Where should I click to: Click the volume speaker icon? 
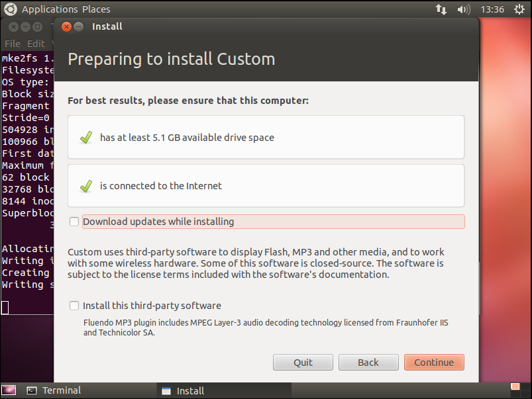click(464, 9)
